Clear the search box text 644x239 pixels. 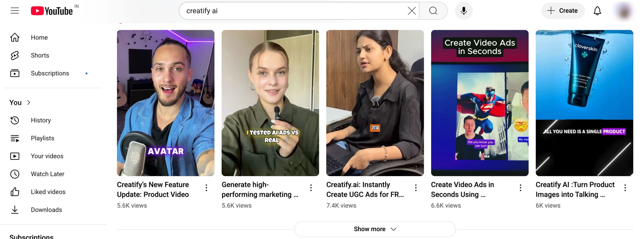[x=412, y=11]
